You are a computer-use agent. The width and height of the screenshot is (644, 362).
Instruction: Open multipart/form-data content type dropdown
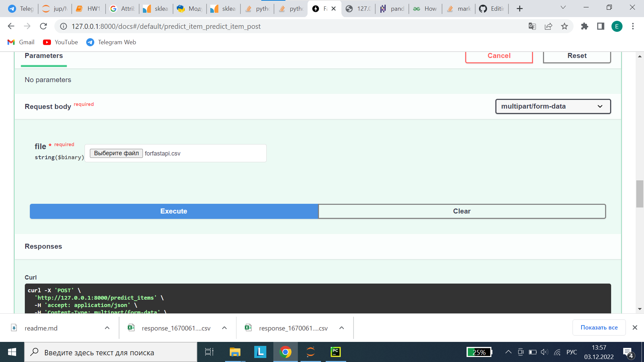(x=553, y=106)
